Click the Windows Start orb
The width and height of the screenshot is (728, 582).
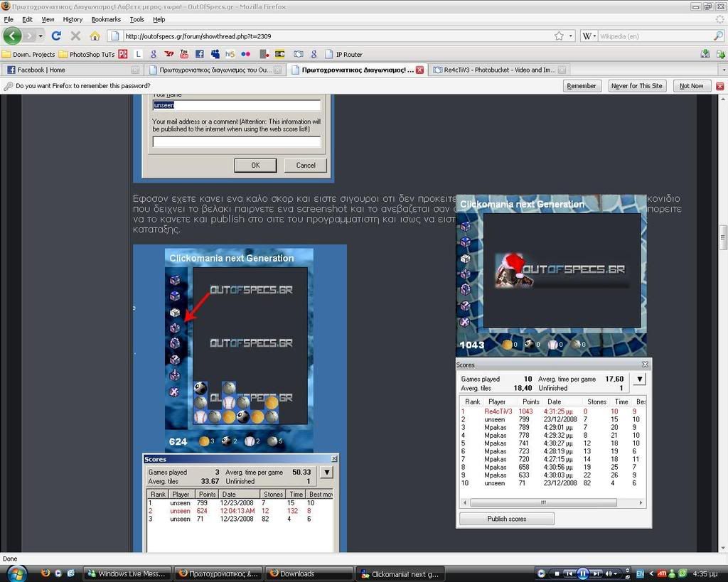coord(16,573)
